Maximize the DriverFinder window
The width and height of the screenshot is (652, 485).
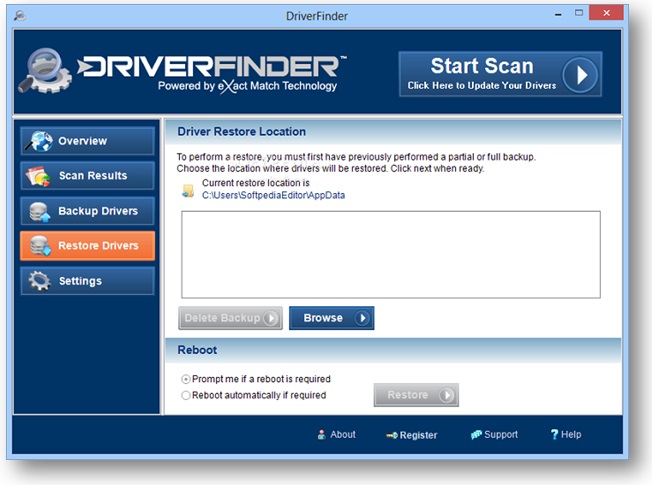click(x=579, y=13)
